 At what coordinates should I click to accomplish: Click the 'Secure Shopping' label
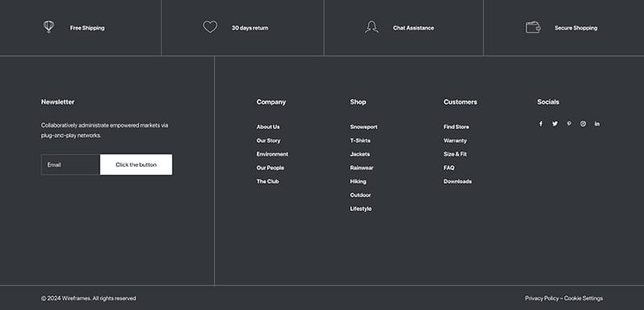(576, 28)
